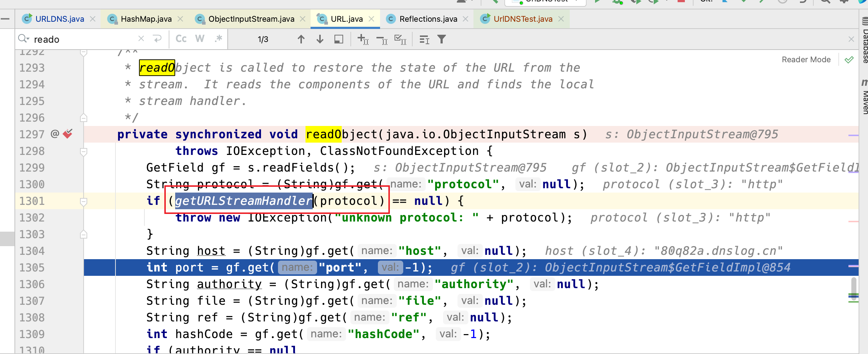Enable Reader Mode
This screenshot has height=354, width=868.
[806, 59]
